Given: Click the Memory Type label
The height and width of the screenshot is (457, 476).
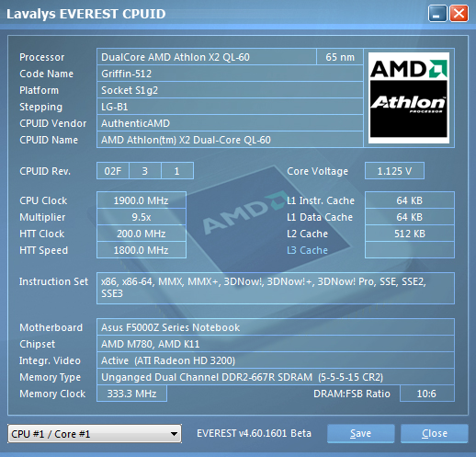Looking at the screenshot, I should pyautogui.click(x=51, y=377).
